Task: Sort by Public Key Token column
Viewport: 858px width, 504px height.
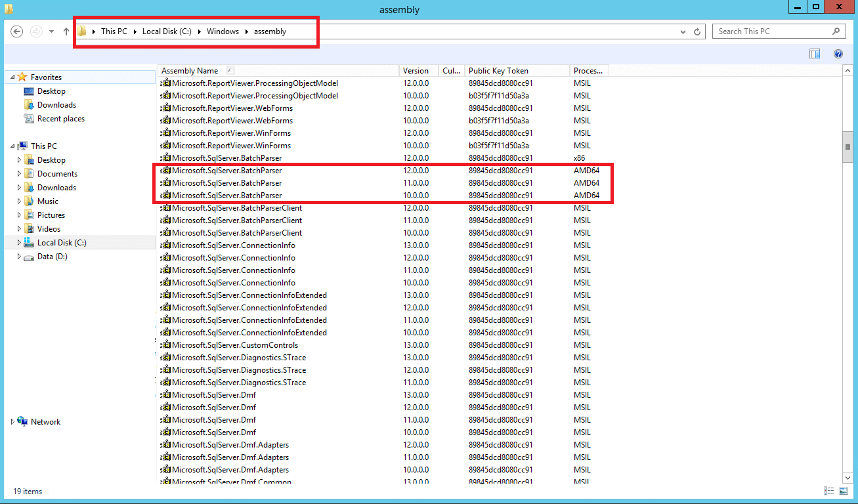Action: click(x=517, y=70)
